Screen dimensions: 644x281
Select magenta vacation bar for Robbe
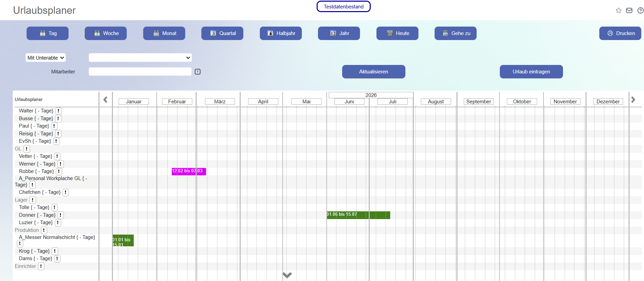coord(189,171)
